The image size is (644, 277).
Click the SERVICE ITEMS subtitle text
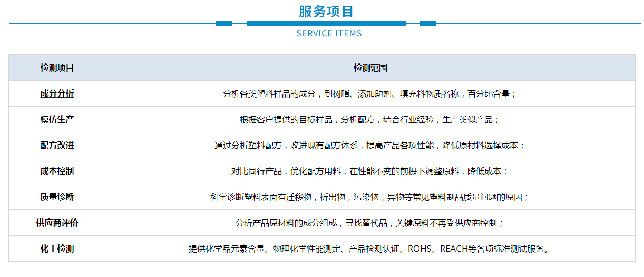coord(329,33)
